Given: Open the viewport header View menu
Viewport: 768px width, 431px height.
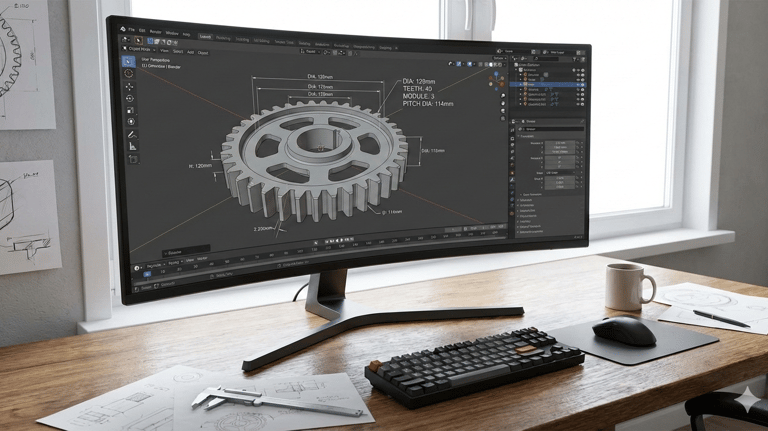Looking at the screenshot, I should click(164, 50).
